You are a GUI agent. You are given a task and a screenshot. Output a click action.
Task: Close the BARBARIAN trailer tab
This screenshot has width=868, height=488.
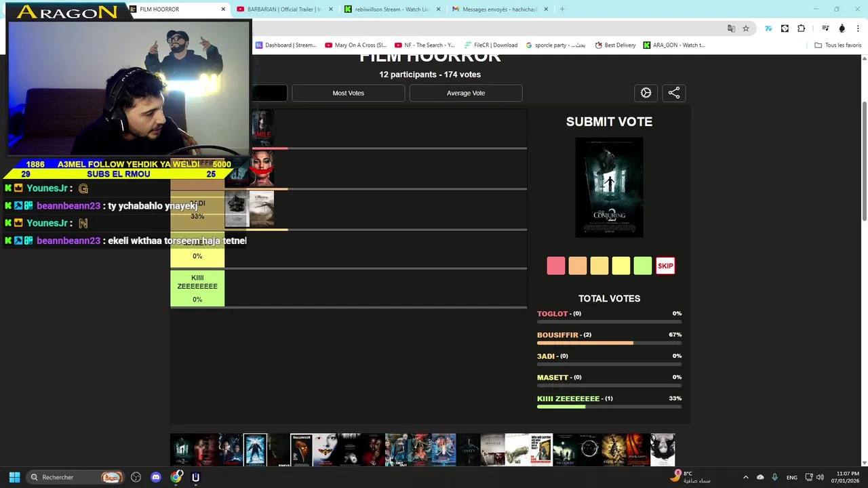click(x=331, y=9)
